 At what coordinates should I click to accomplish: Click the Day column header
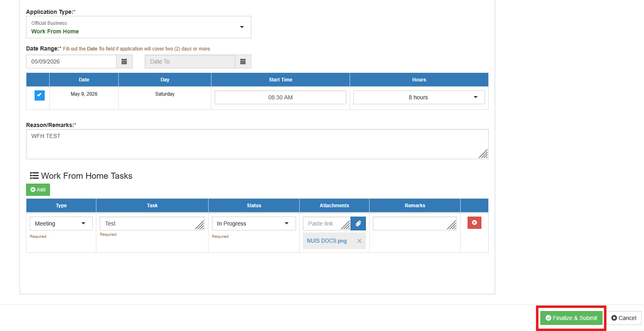(x=165, y=80)
